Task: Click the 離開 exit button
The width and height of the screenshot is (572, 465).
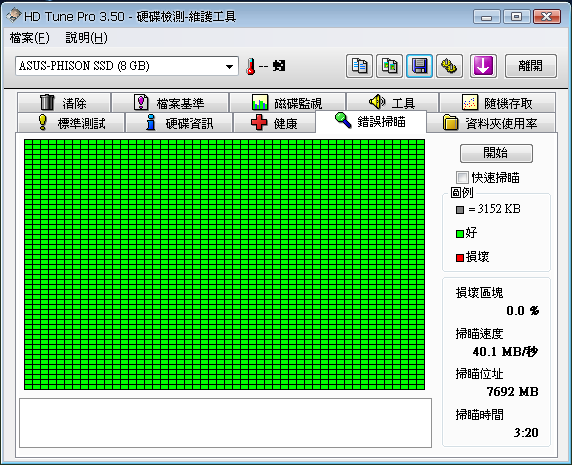Action: coord(531,66)
